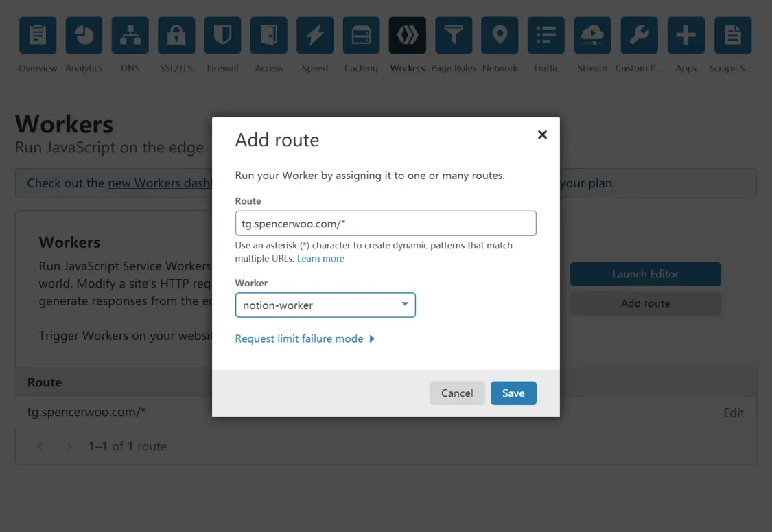Go to the DNS section icon
772x532 pixels.
[130, 36]
